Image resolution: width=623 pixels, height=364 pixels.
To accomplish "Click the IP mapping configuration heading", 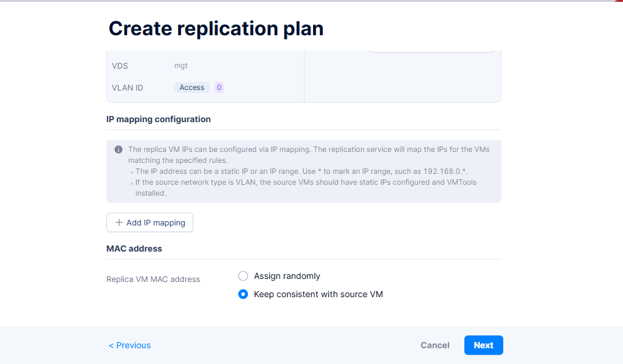I will [158, 119].
